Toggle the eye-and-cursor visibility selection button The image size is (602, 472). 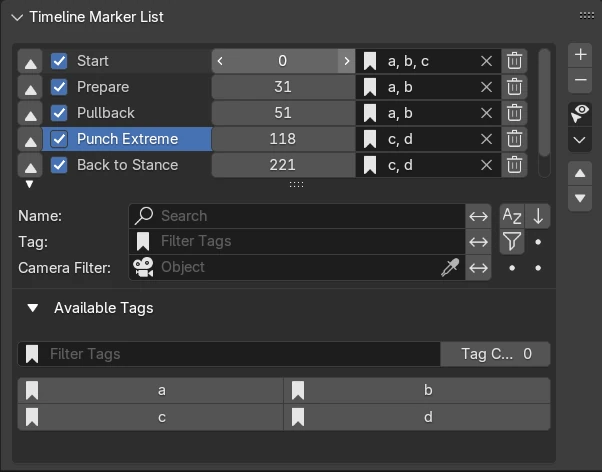tap(580, 114)
